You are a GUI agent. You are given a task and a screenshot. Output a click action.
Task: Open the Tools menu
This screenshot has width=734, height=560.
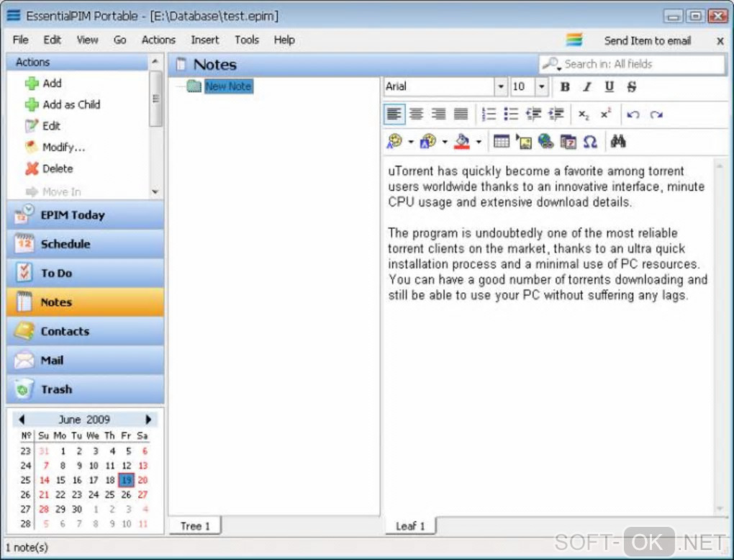[x=247, y=40]
